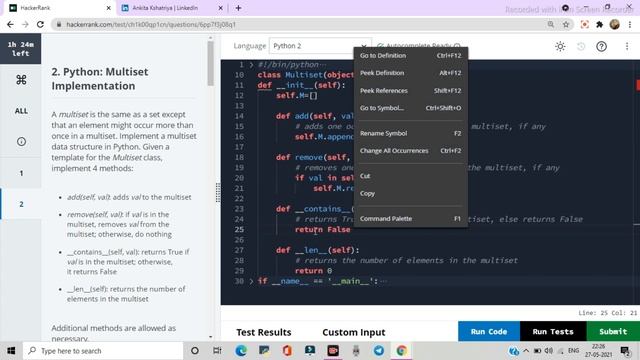Viewport: 640px width, 360px height.
Task: Open the editor three-dot options menu
Action: [x=627, y=46]
